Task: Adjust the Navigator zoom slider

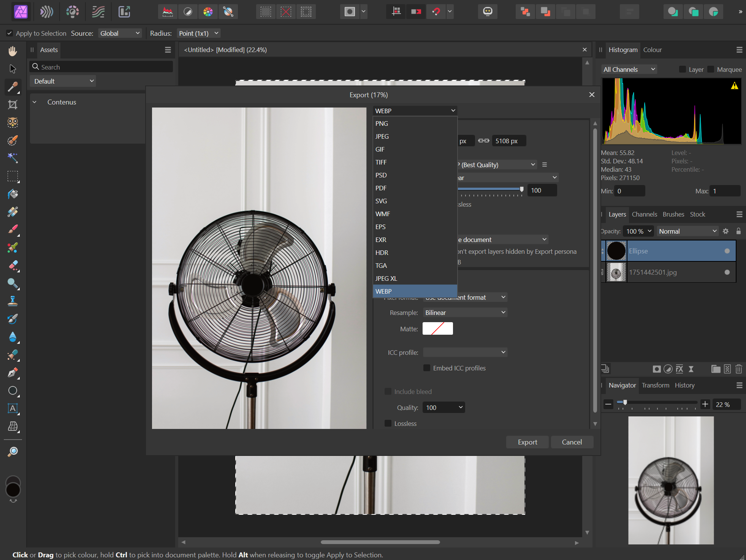Action: [625, 403]
